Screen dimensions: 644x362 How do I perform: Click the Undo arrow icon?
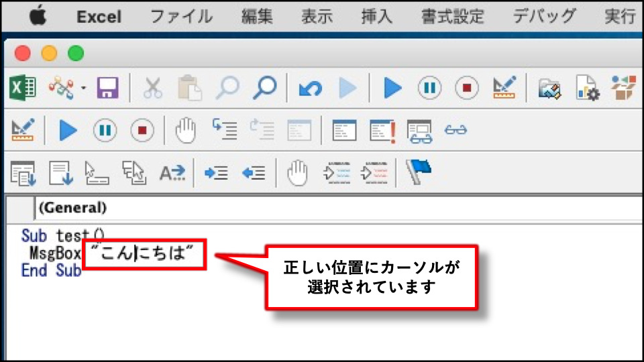tap(311, 88)
